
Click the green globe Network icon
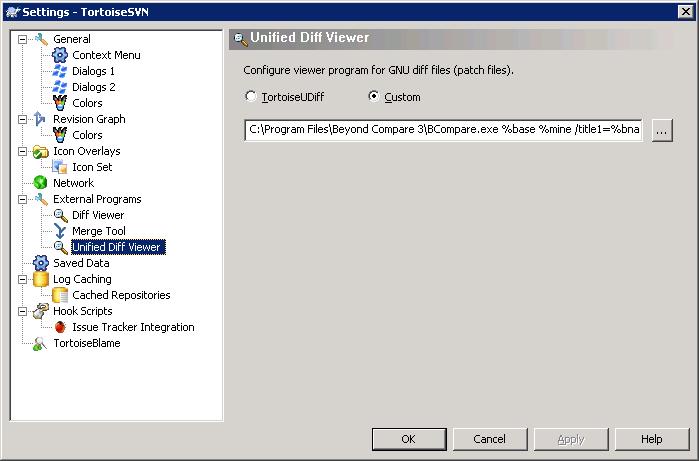click(40, 183)
